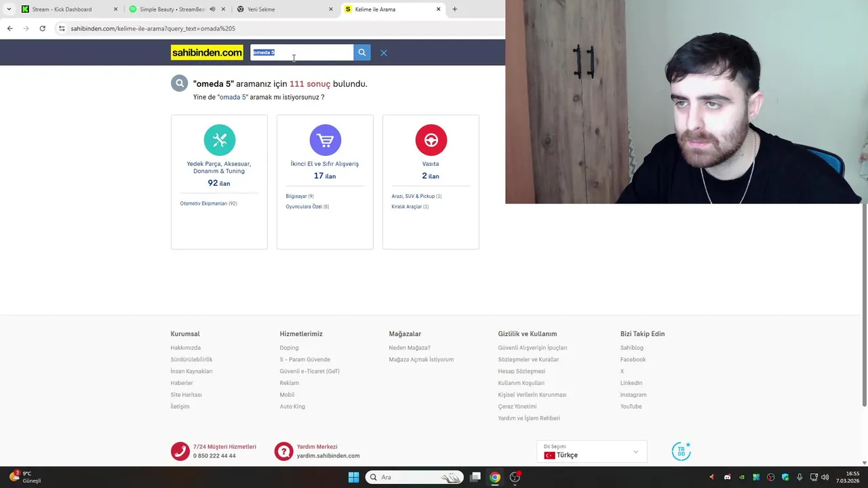
Task: Open Auto King footer link
Action: click(x=292, y=407)
